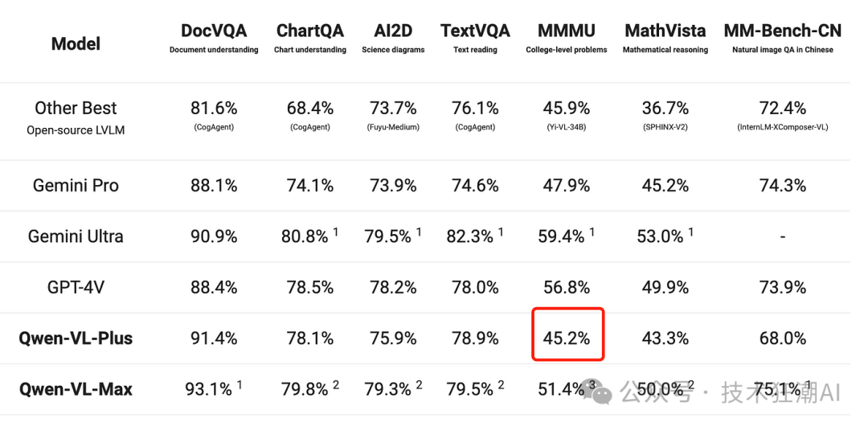Click Qwen-VL-Max's 93.1% DocVQA score
This screenshot has width=868, height=427.
pos(210,389)
